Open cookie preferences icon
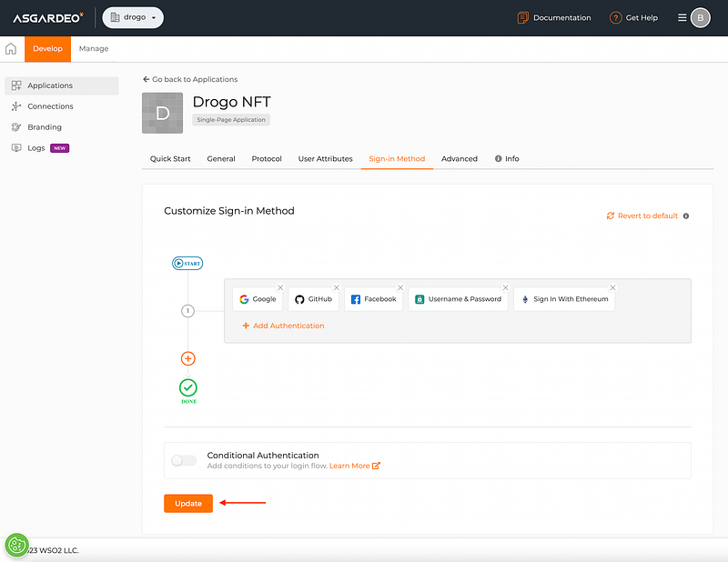Viewport: 728px width, 562px height. tap(17, 545)
